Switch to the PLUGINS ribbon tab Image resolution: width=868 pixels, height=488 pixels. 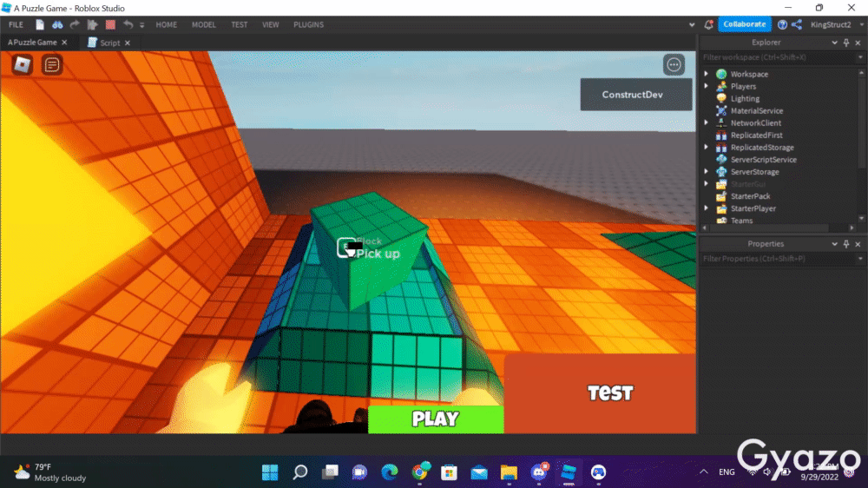308,24
